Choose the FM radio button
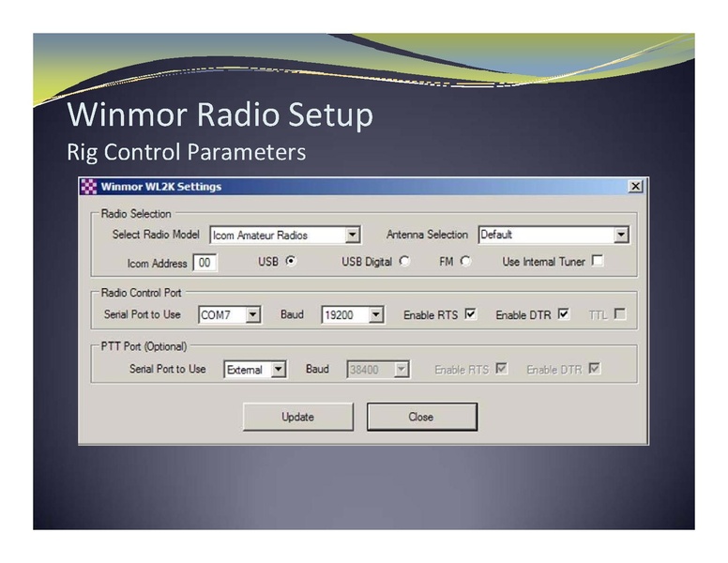 tap(465, 261)
